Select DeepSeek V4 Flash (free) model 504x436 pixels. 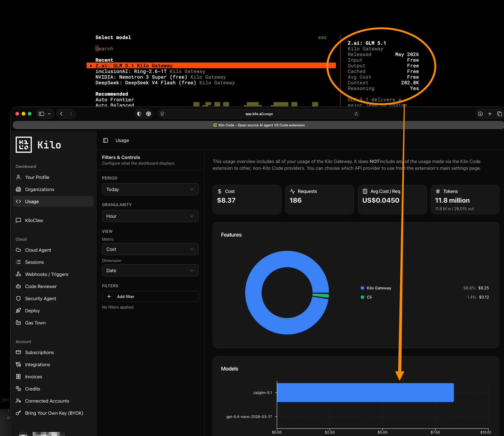point(165,83)
